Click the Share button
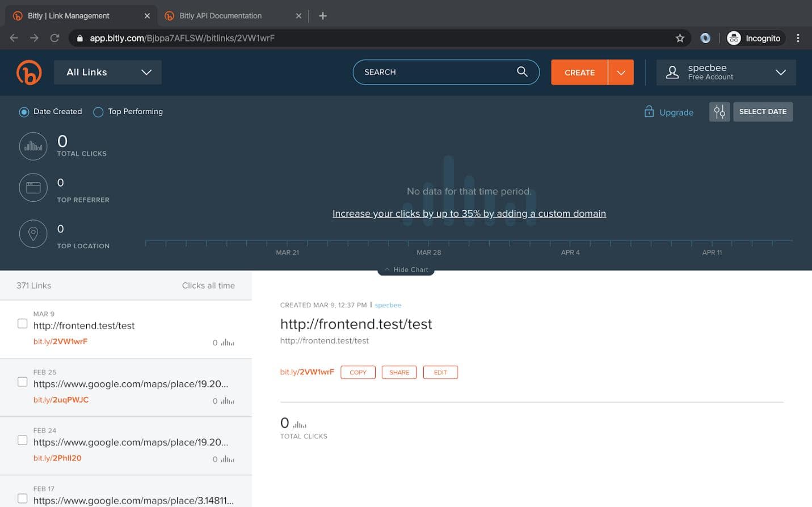The height and width of the screenshot is (507, 812). 399,373
